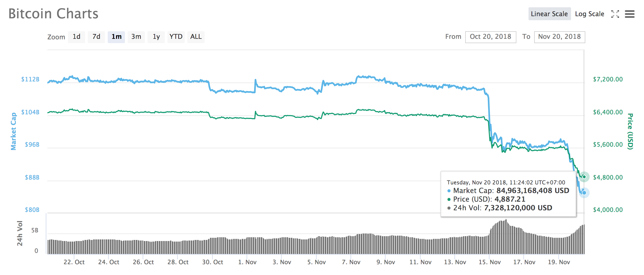Toggle fullscreen chart view icon
Viewport: 644px width, 275px height.
(x=615, y=14)
